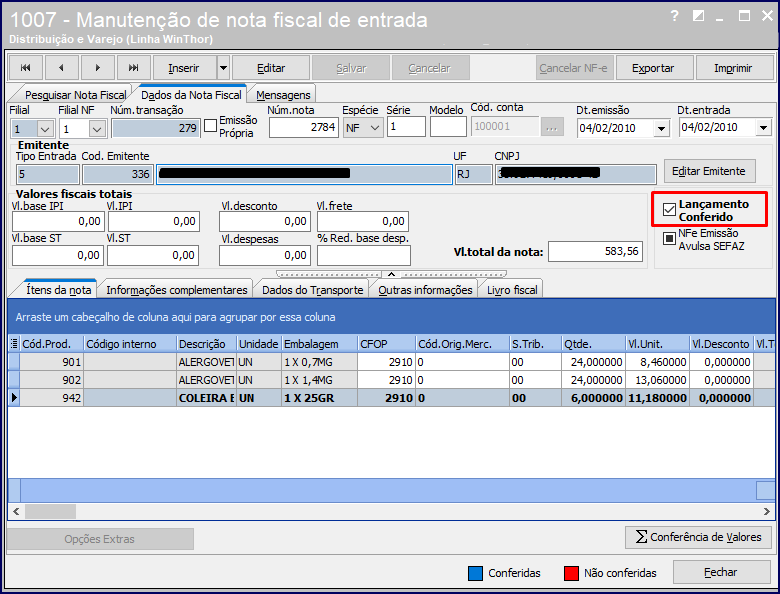
Task: Click the Exportar button
Action: tap(653, 68)
